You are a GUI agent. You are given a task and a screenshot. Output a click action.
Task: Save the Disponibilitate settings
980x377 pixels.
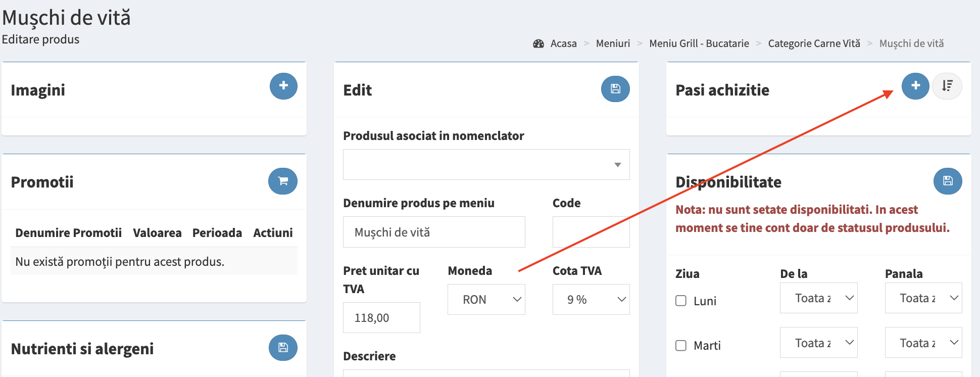948,181
